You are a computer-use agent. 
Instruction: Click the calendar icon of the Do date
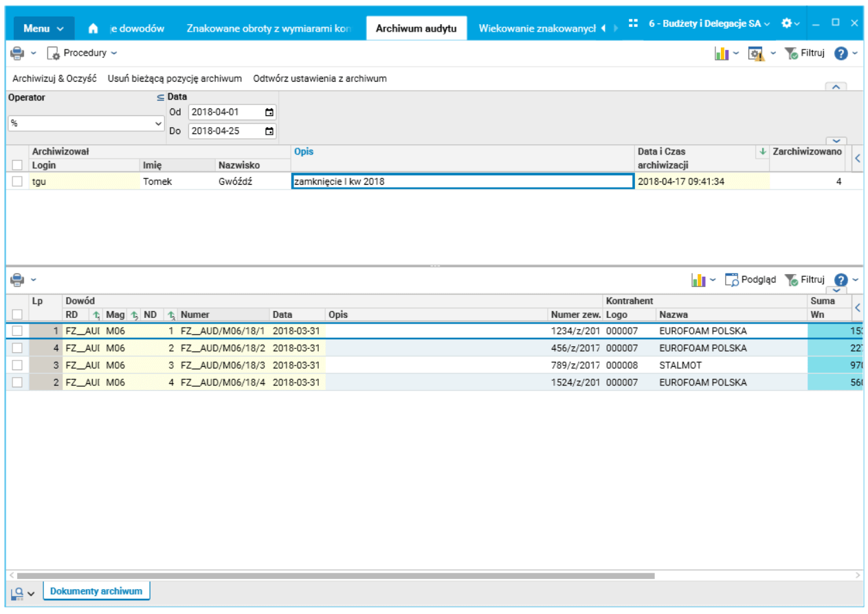[x=269, y=131]
